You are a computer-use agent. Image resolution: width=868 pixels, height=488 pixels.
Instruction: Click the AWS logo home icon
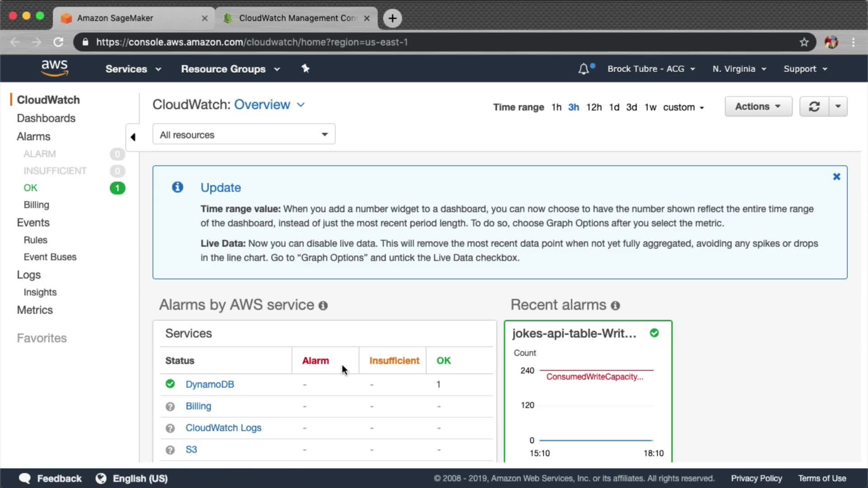point(54,68)
